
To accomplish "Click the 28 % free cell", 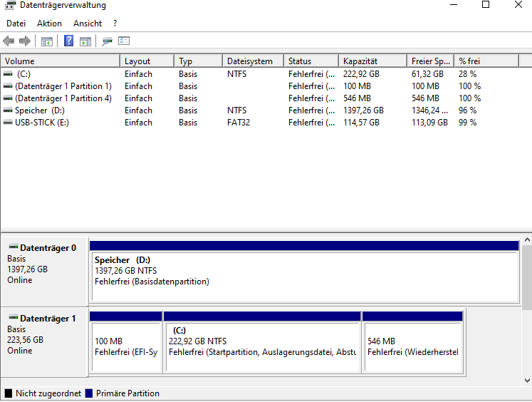I will point(467,73).
